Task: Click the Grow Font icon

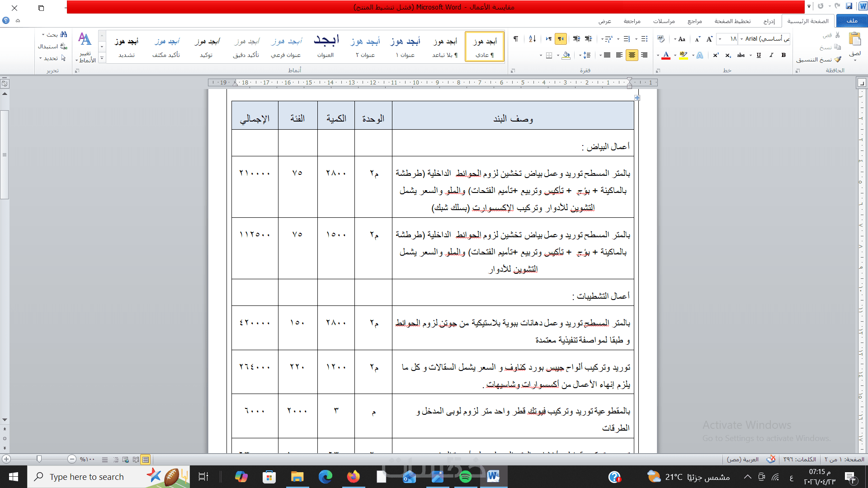Action: (709, 39)
